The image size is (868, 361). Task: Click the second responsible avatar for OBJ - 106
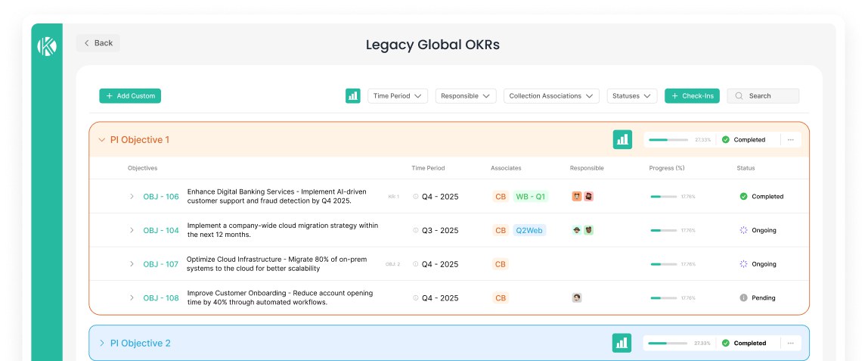pos(588,197)
